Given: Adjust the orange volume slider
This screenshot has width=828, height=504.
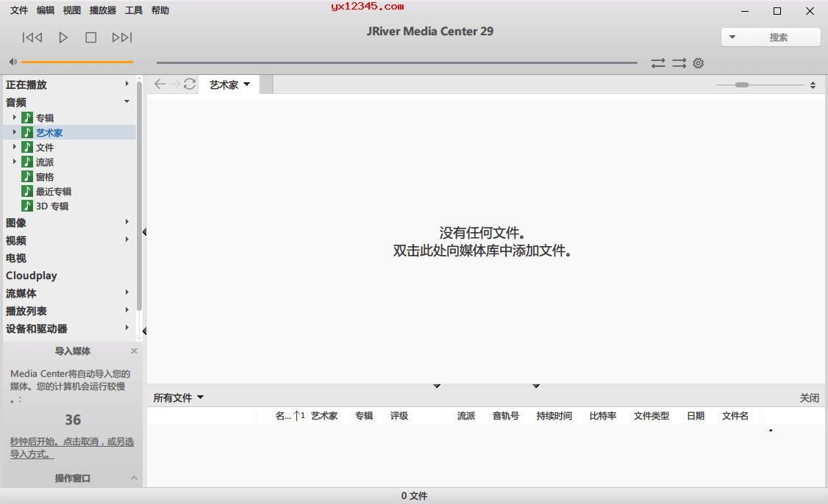Looking at the screenshot, I should (77, 62).
